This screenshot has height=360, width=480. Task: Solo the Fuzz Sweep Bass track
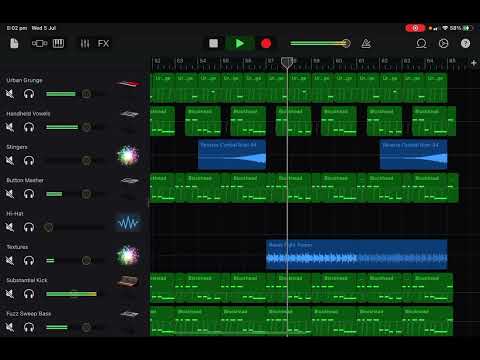tap(29, 327)
